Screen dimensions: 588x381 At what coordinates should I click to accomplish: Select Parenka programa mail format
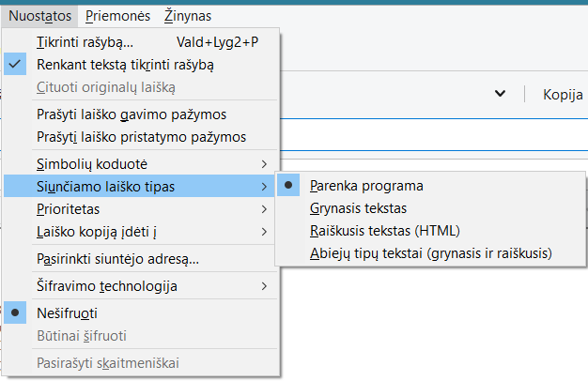click(366, 186)
